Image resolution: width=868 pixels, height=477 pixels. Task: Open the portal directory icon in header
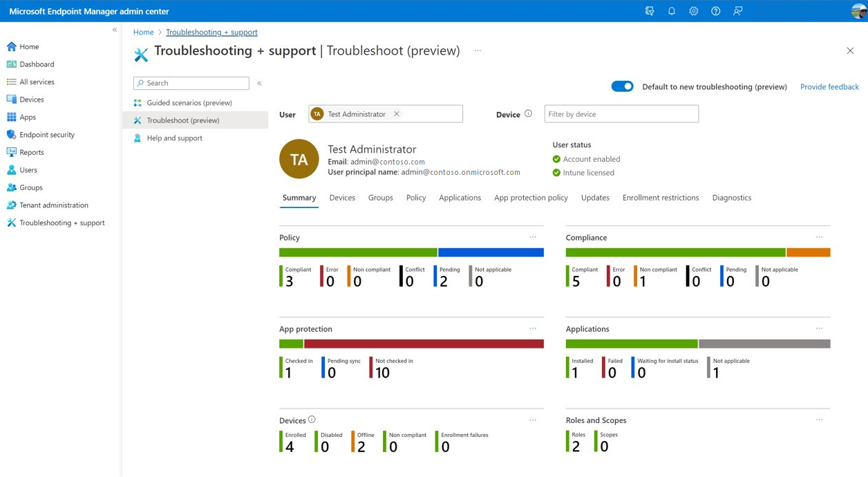(x=650, y=11)
